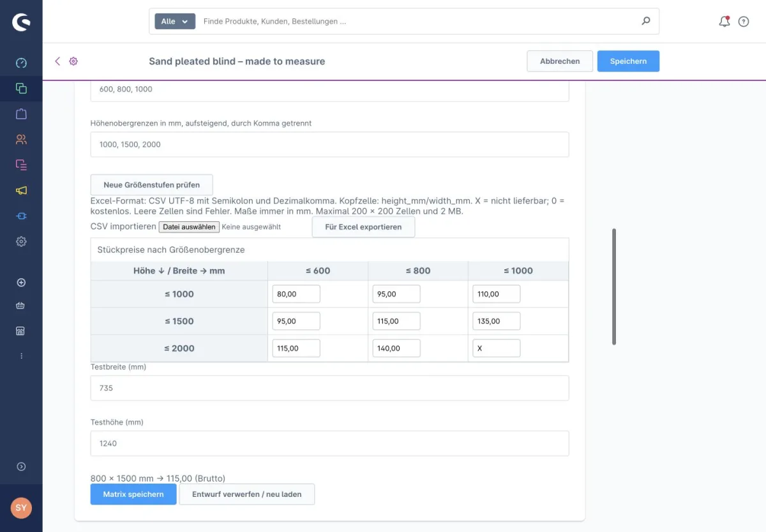Screen dimensions: 766x532
Task: Click price cell 140,00
Action: [x=396, y=348]
